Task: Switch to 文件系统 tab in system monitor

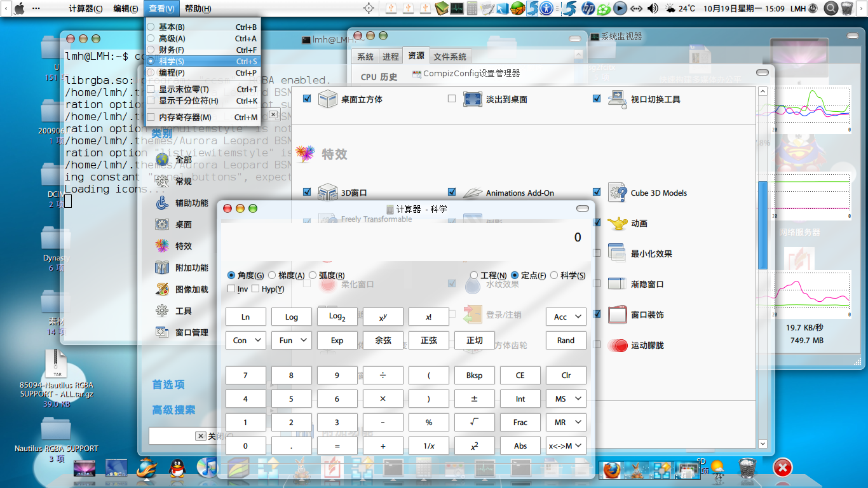Action: tap(450, 57)
